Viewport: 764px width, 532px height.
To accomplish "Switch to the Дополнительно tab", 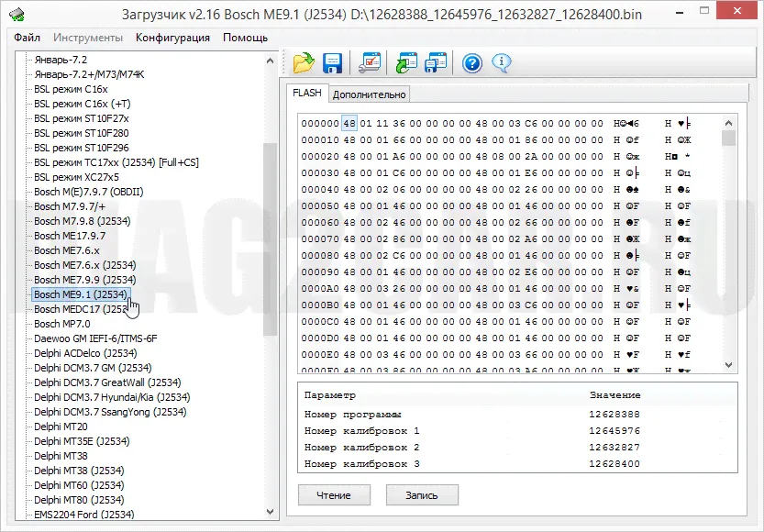I will pos(369,94).
